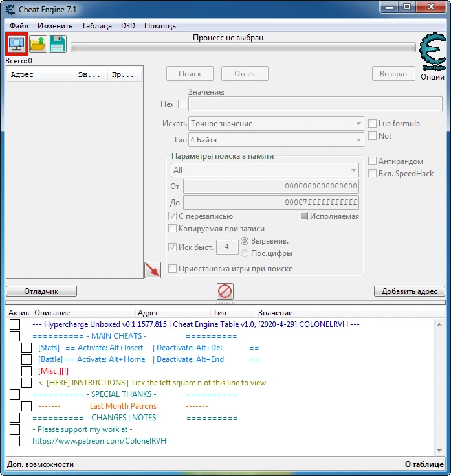Enable the Вкл. SpeedHack checkbox
451x476 pixels.
tap(372, 174)
